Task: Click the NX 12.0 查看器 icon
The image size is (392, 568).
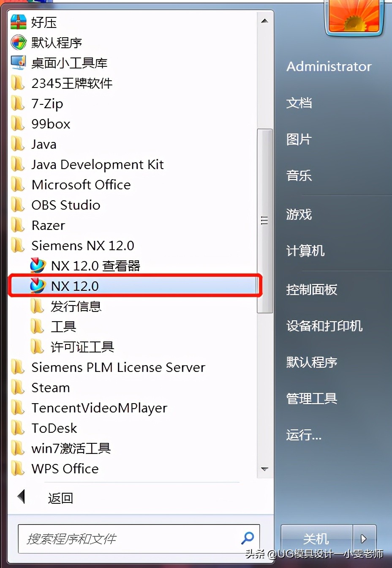Action: [x=38, y=265]
